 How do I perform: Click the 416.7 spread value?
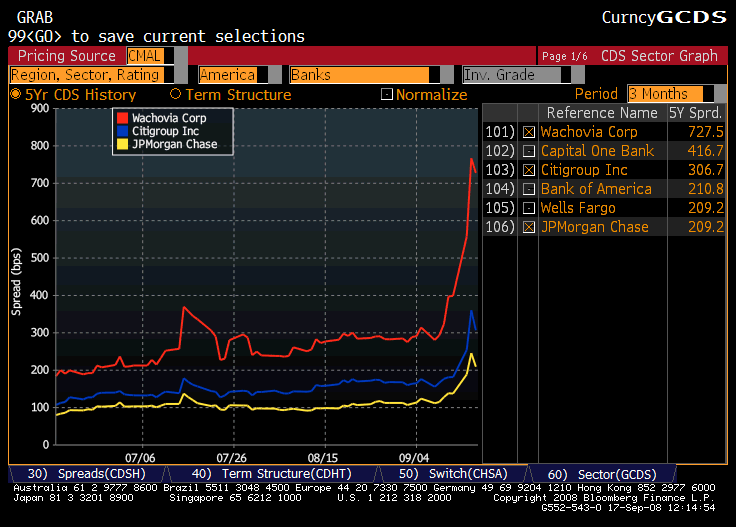pos(705,151)
